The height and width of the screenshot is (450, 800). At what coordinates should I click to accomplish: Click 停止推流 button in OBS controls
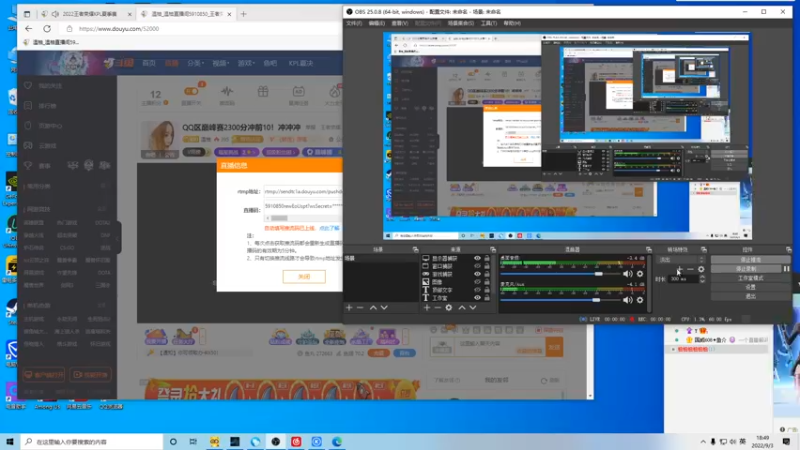(751, 260)
